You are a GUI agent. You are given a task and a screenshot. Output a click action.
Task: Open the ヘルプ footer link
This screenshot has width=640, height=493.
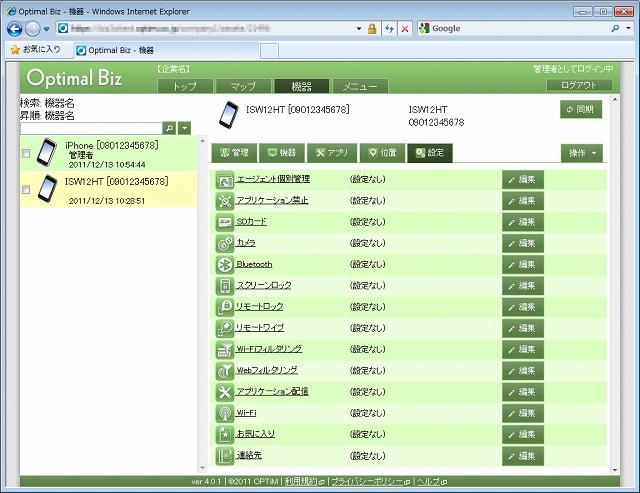point(431,482)
